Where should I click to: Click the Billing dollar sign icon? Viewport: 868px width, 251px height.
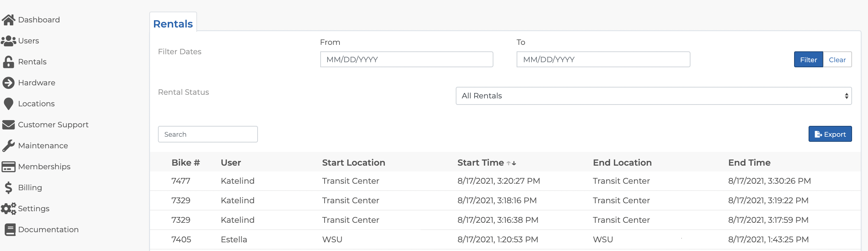(x=8, y=188)
